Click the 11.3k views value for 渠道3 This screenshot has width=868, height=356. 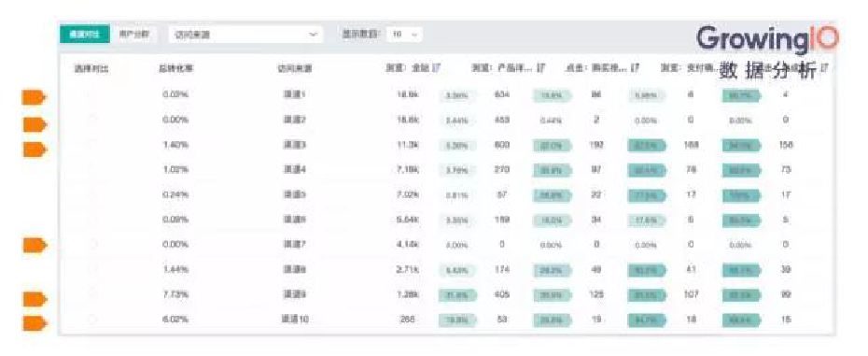pos(408,145)
